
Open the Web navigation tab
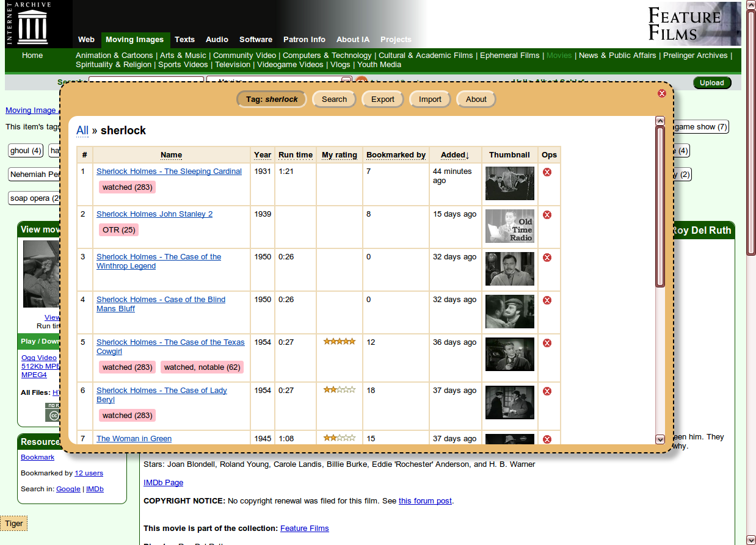click(86, 40)
